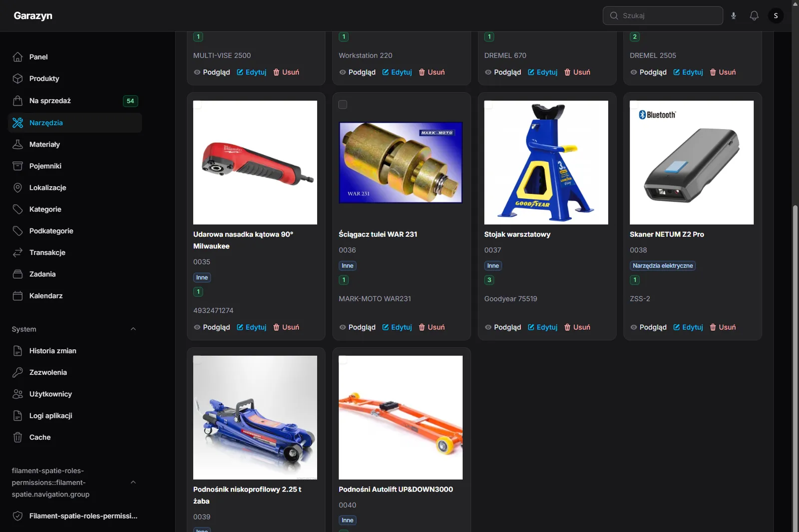The width and height of the screenshot is (799, 532).
Task: Click Podgląd for MULTI-VISE 2500
Action: pos(212,72)
